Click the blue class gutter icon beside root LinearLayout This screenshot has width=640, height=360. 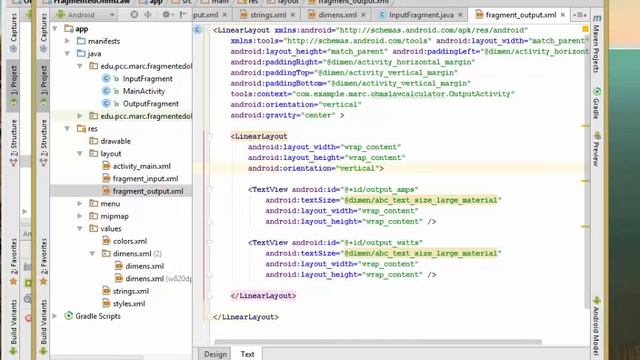[198, 29]
